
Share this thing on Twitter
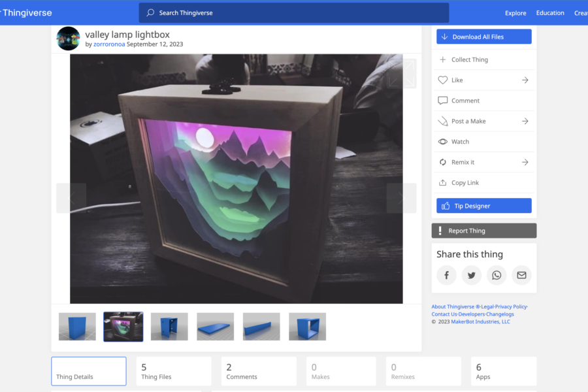coord(471,275)
